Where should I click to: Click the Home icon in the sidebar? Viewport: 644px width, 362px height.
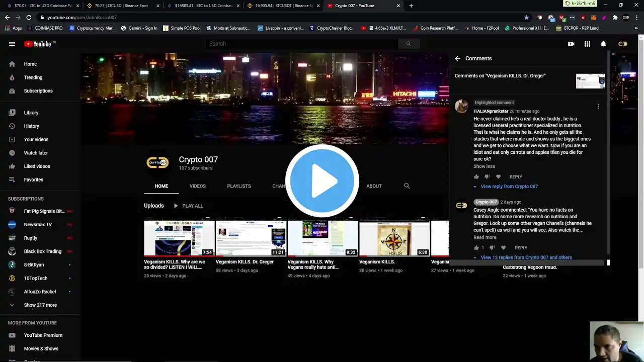(12, 64)
